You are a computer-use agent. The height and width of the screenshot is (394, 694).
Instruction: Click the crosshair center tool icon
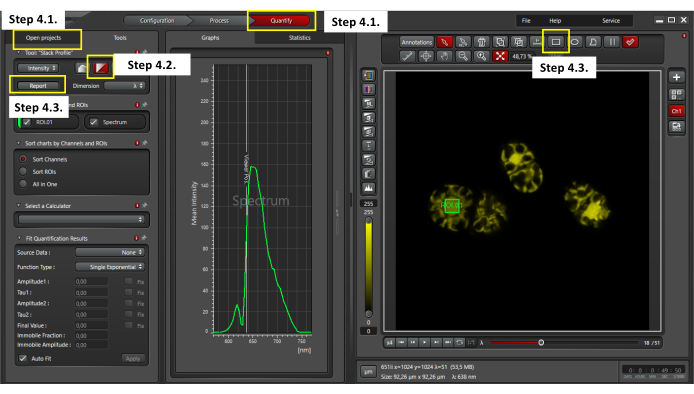coord(426,56)
